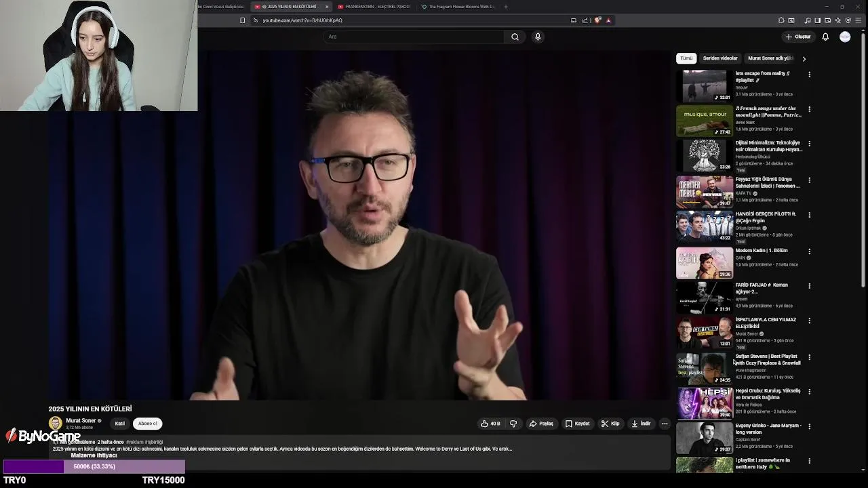Click the 2025 YILININ EN KÖTÜLERİ title
The width and height of the screenshot is (868, 488).
(90, 409)
